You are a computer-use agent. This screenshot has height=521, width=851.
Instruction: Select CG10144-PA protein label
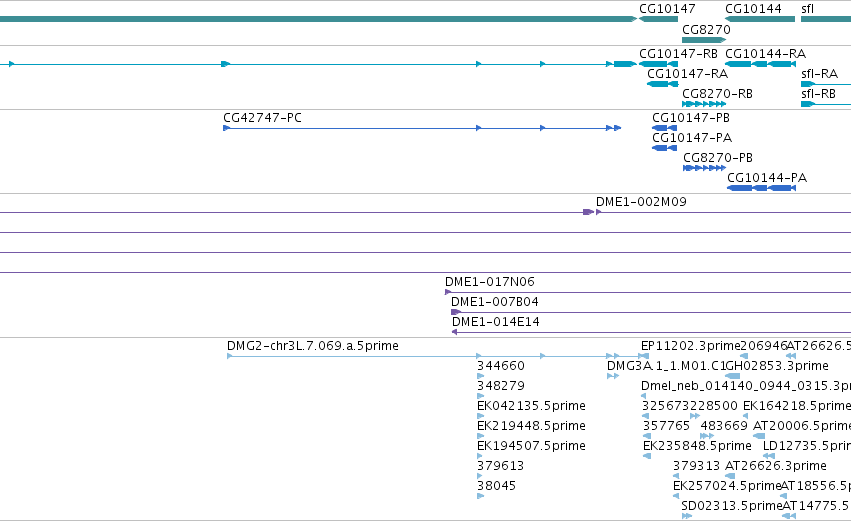point(767,178)
